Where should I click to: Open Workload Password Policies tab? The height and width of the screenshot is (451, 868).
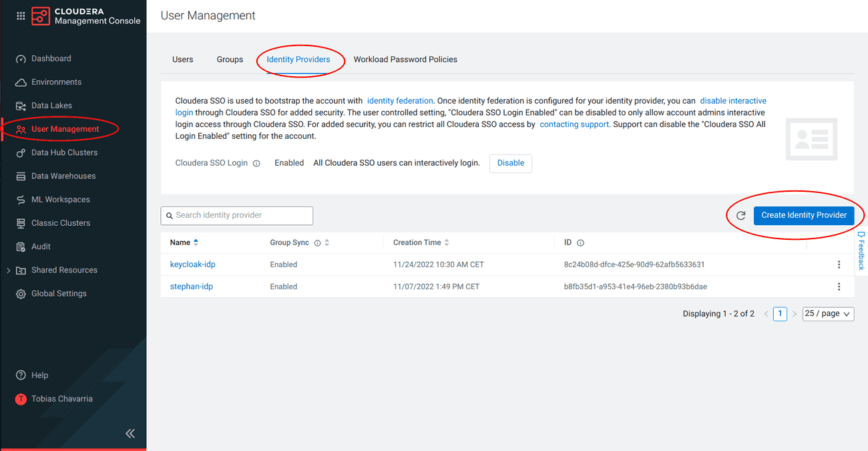pos(405,59)
